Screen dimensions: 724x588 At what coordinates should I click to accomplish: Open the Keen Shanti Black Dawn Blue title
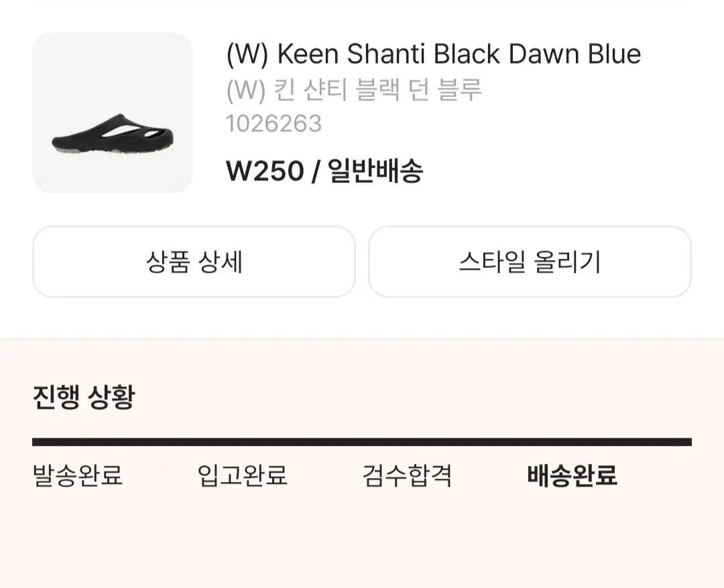(433, 54)
